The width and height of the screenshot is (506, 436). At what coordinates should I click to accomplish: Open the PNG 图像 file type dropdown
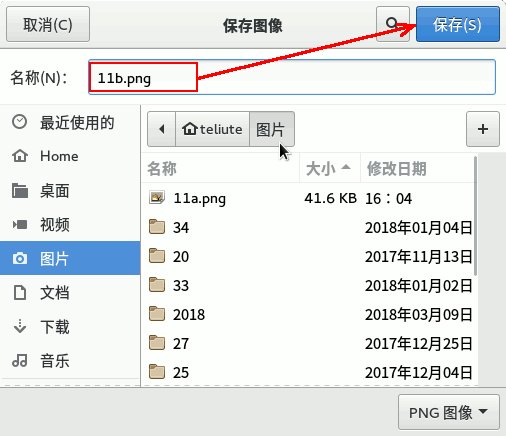coord(449,412)
